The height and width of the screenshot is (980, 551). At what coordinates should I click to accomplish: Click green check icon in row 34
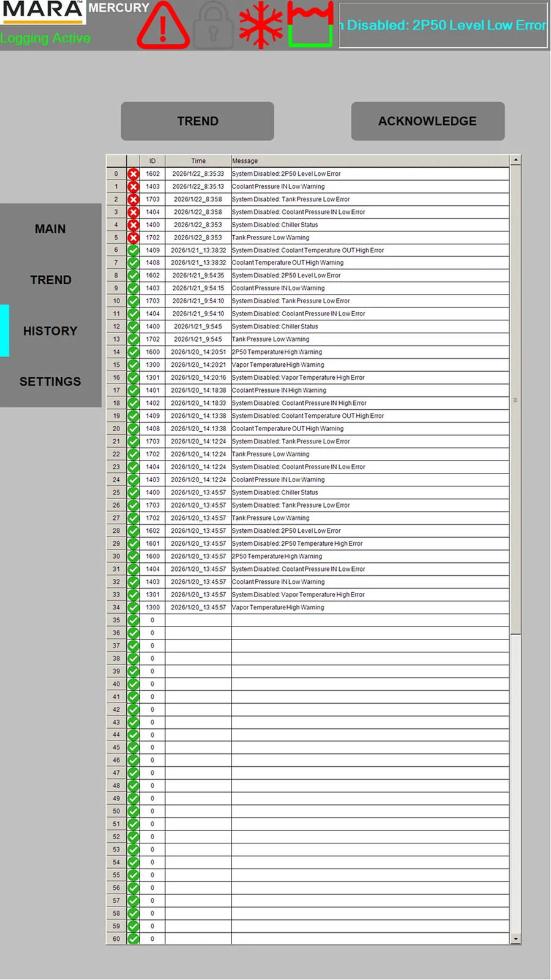(133, 608)
